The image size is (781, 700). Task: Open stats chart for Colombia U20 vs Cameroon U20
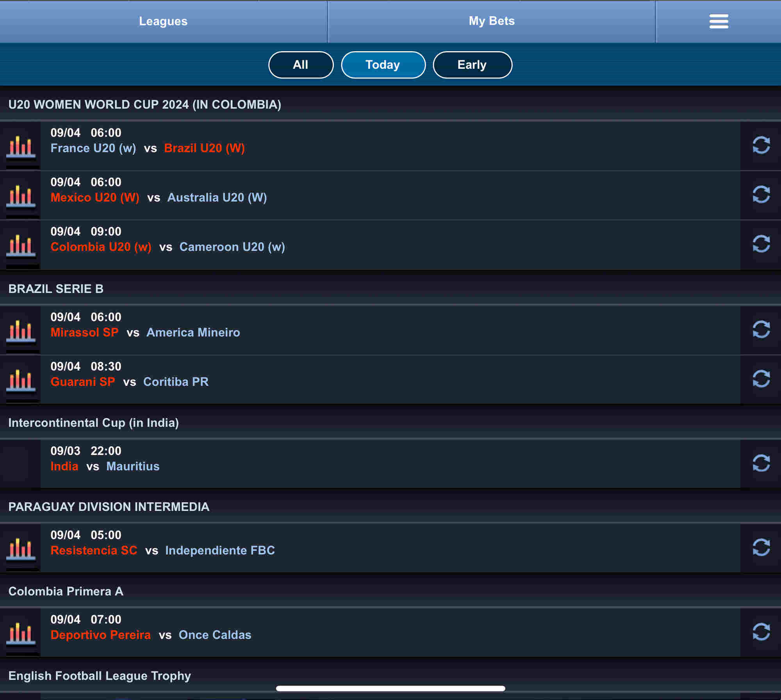click(x=21, y=245)
